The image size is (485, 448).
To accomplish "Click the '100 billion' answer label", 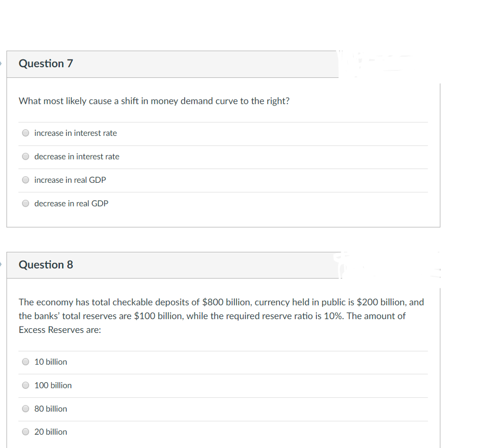I will coord(53,385).
